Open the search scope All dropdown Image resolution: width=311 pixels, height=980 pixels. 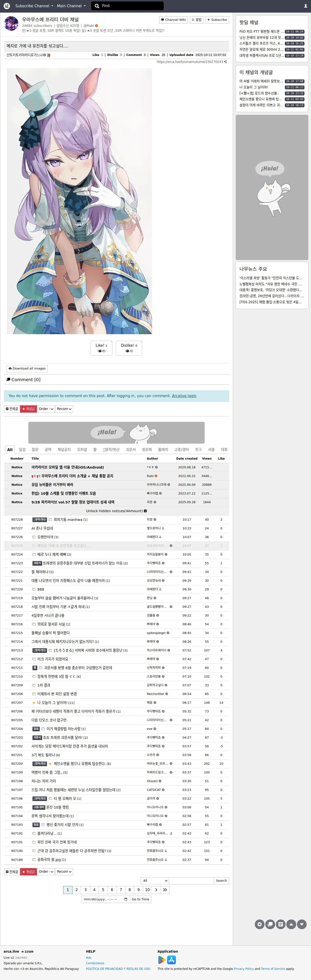pos(155,881)
